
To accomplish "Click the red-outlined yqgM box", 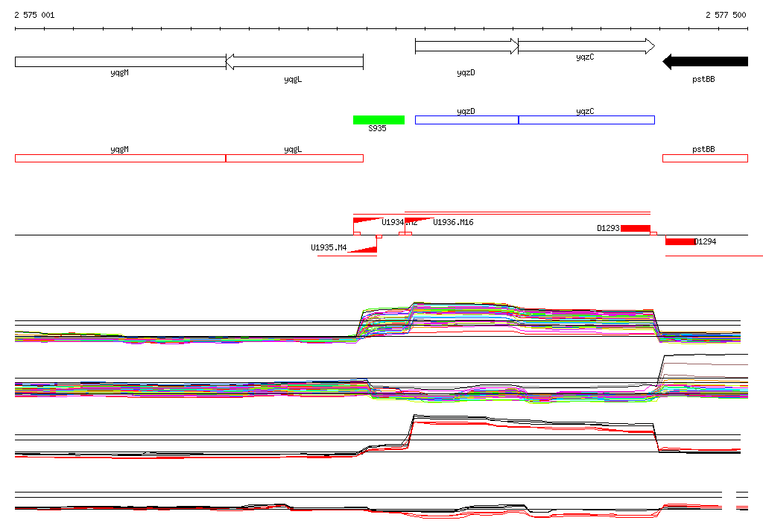I will coord(121,158).
